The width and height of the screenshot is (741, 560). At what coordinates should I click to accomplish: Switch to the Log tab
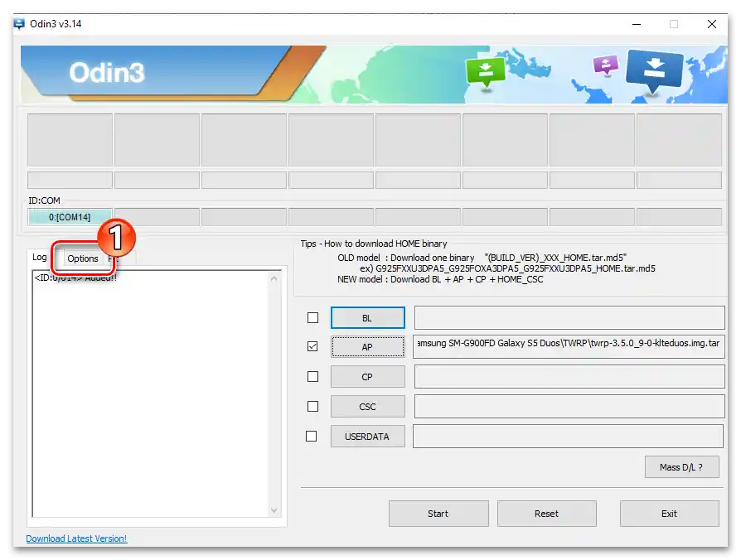[39, 258]
